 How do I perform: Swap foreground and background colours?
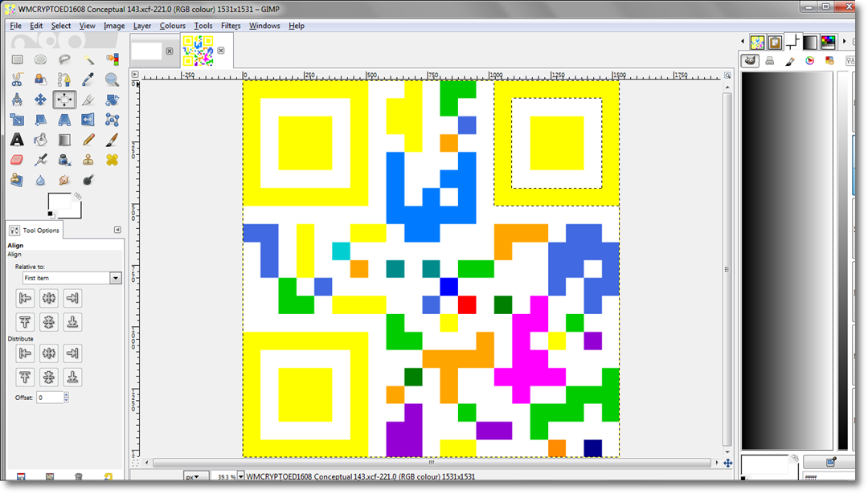(x=77, y=196)
